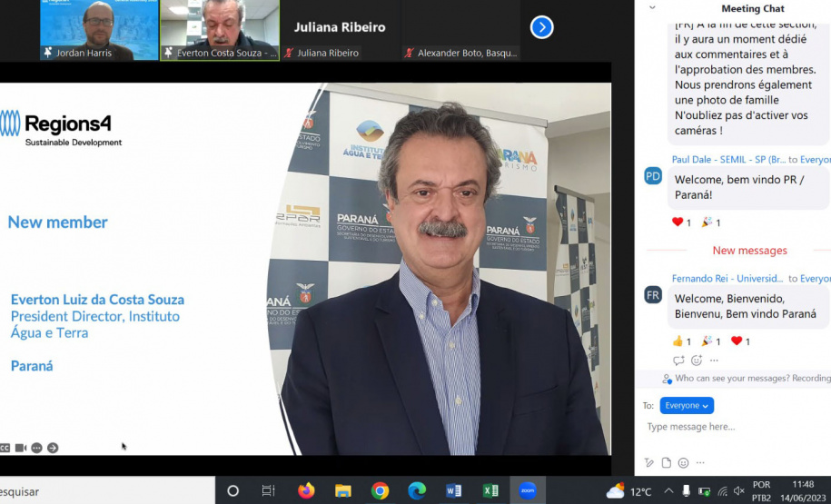This screenshot has width=831, height=504.
Task: Open Microsoft Word from the taskbar
Action: click(453, 491)
